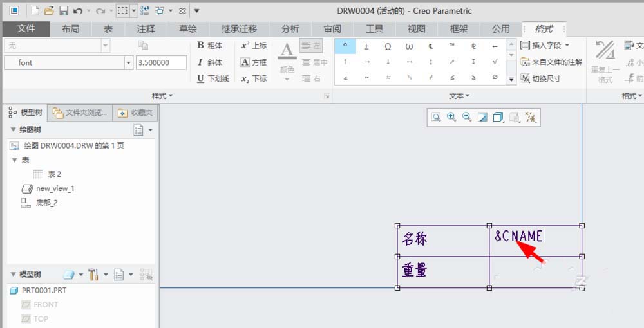Open customize quick access toolbar arrow
The height and width of the screenshot is (328, 644).
tap(196, 11)
